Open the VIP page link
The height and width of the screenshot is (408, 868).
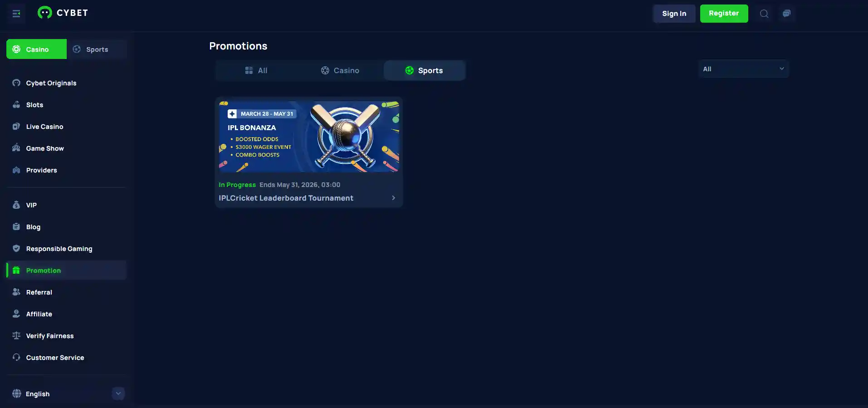pos(31,205)
